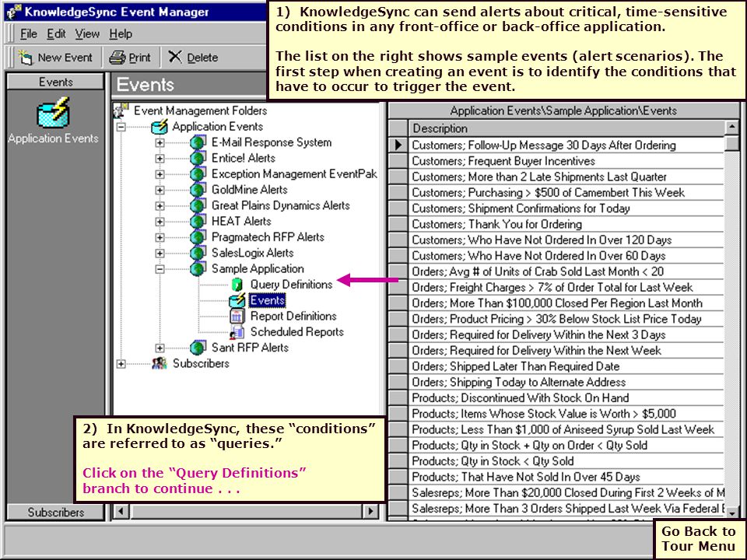747x560 pixels.
Task: Click the lightning Events icon in tree
Action: [237, 300]
